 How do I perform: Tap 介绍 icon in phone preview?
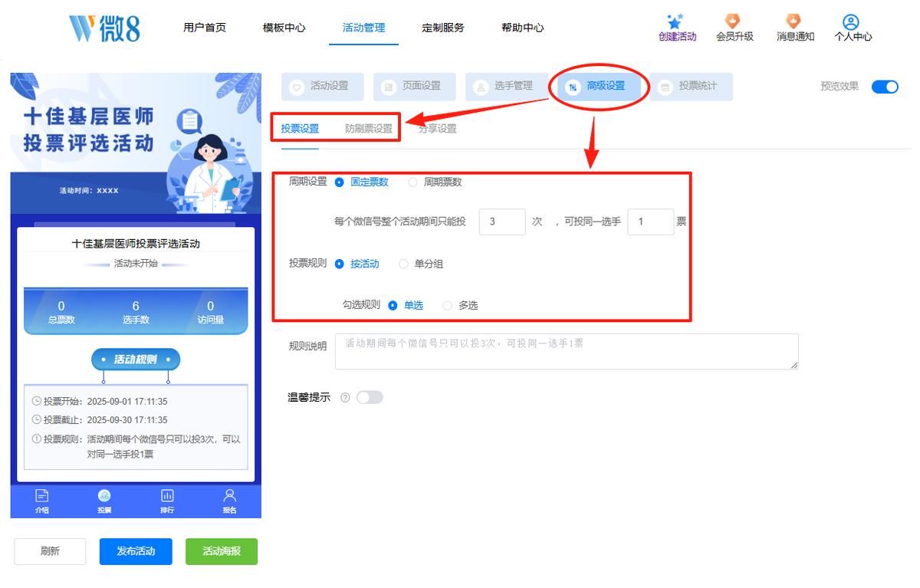pyautogui.click(x=42, y=496)
